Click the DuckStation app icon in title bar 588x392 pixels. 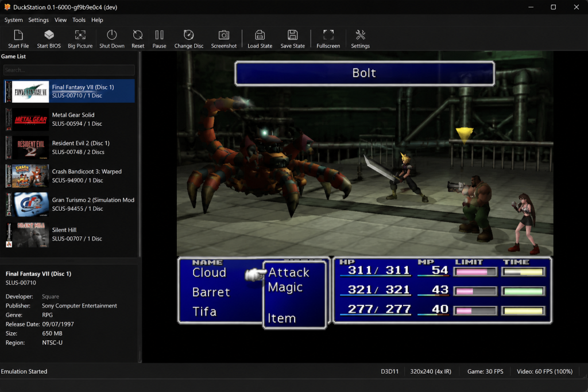(x=7, y=7)
